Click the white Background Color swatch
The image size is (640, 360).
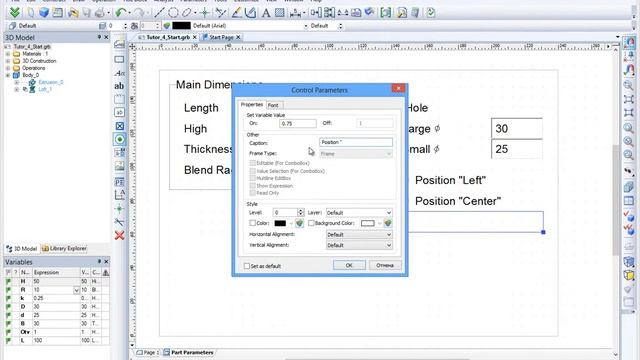tap(367, 223)
